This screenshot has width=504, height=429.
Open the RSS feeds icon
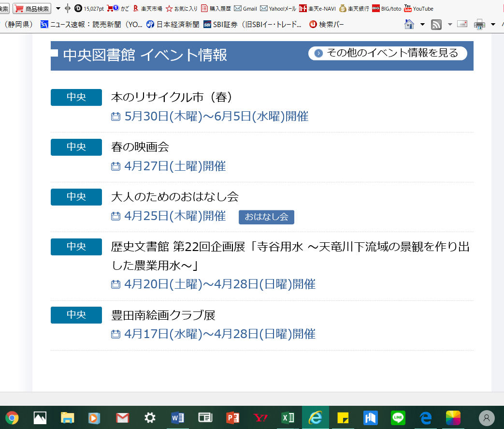tap(436, 25)
